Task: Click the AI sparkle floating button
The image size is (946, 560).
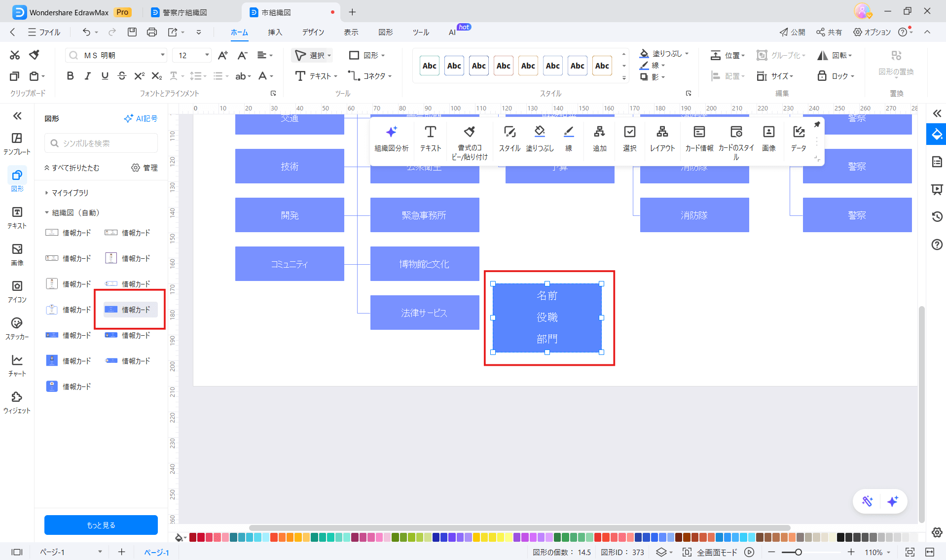Action: pyautogui.click(x=892, y=501)
